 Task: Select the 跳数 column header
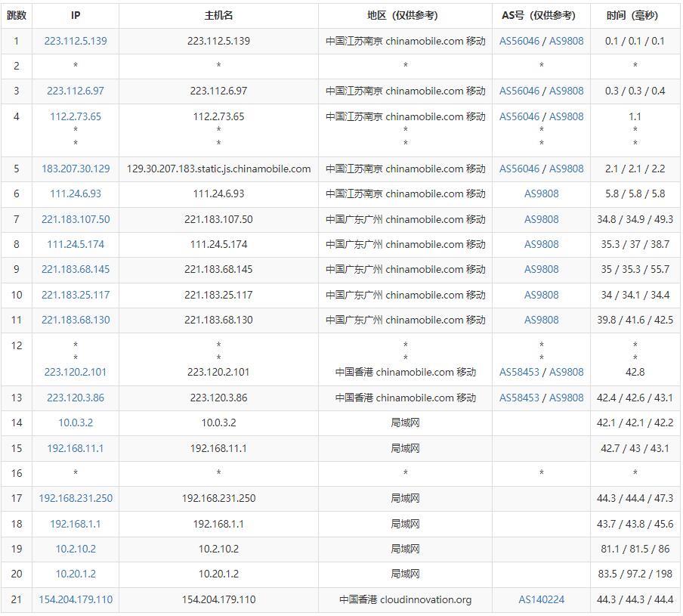point(17,16)
